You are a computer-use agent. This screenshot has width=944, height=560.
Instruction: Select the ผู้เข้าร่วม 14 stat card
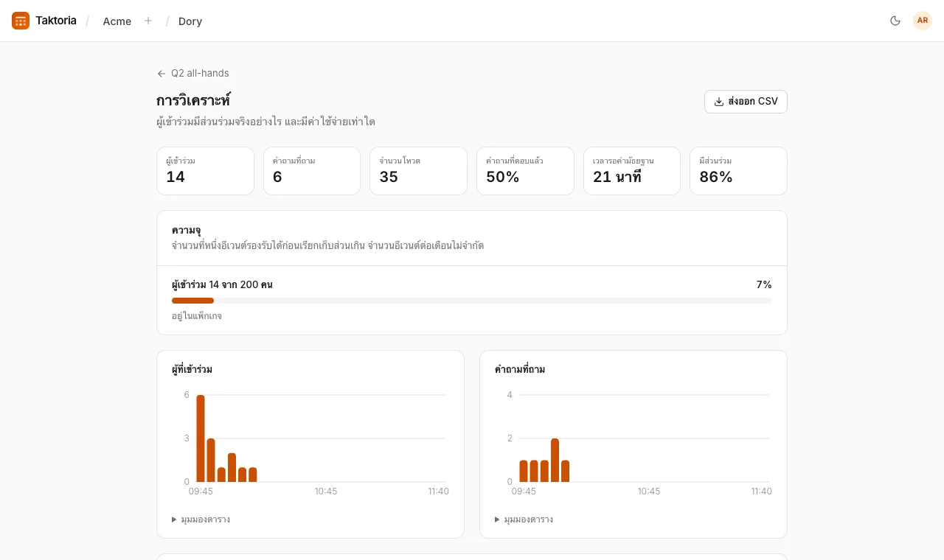(x=205, y=171)
